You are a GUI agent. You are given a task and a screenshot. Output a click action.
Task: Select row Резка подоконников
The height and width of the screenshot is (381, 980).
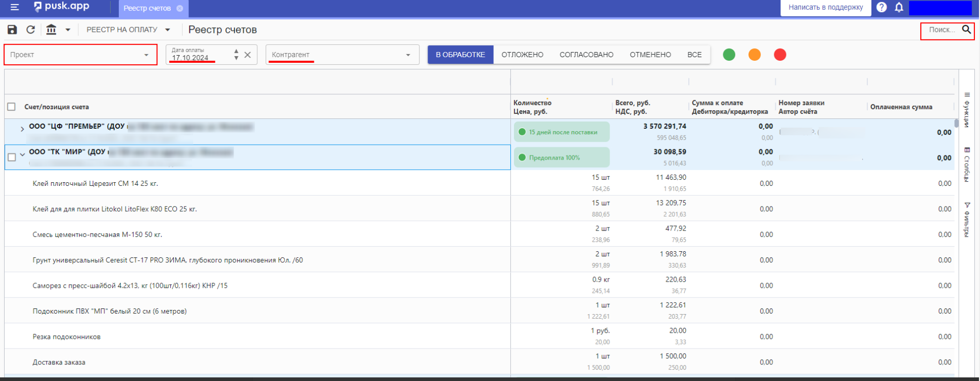479,336
